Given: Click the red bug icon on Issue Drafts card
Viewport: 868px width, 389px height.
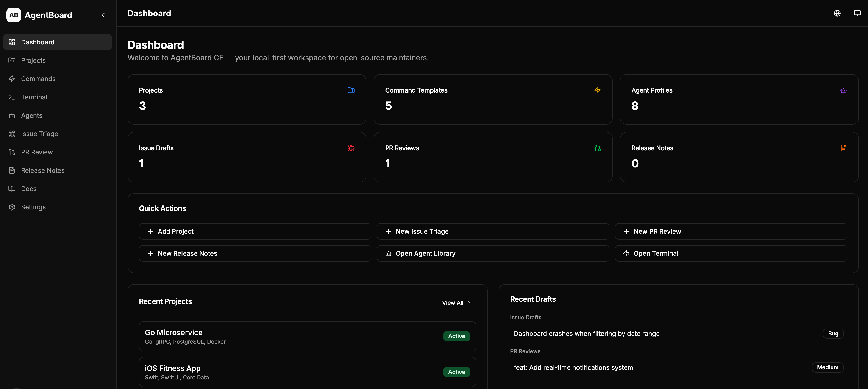Looking at the screenshot, I should point(351,148).
